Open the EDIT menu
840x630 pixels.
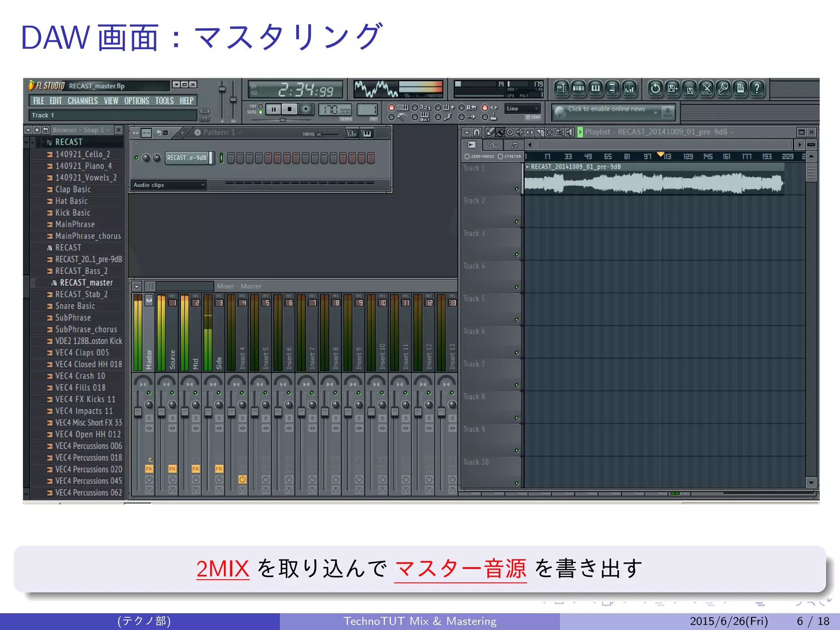[x=56, y=101]
